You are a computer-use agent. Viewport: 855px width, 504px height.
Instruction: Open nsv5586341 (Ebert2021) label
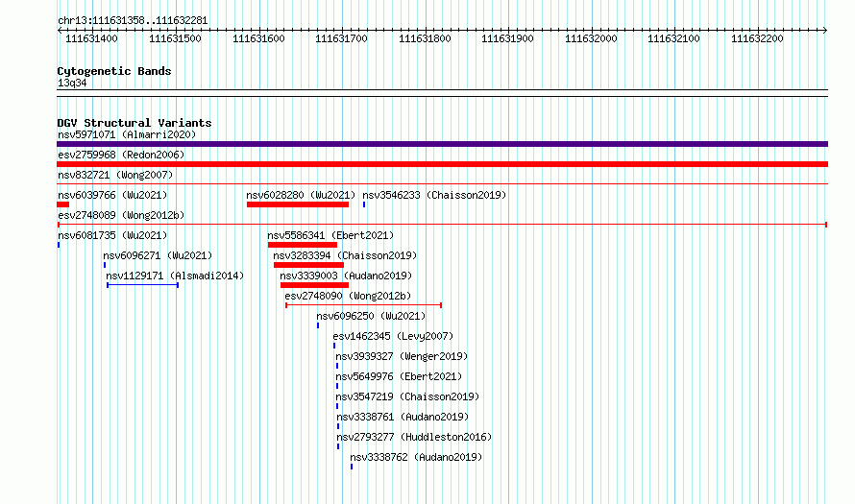[x=330, y=235]
